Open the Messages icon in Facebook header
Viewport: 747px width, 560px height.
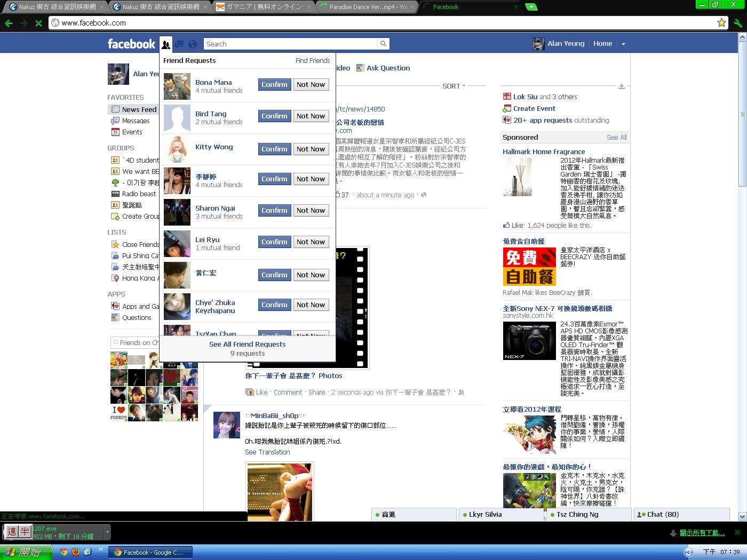tap(179, 44)
